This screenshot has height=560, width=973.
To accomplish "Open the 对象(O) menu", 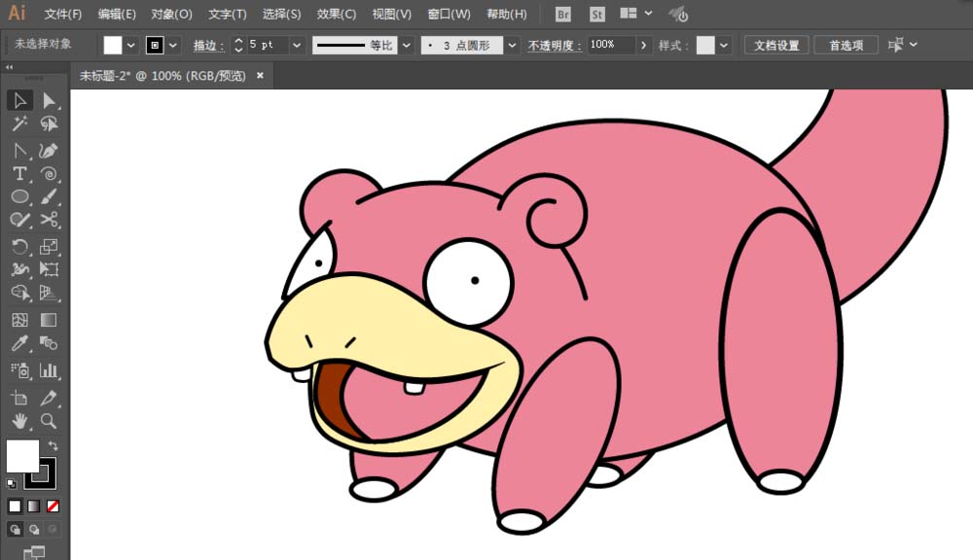I will pyautogui.click(x=171, y=14).
